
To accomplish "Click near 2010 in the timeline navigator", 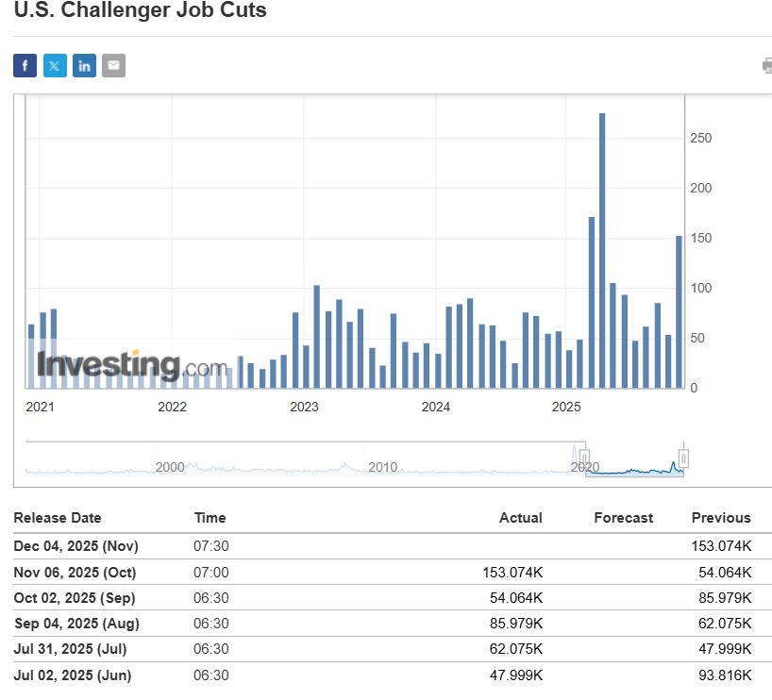I will 382,467.
